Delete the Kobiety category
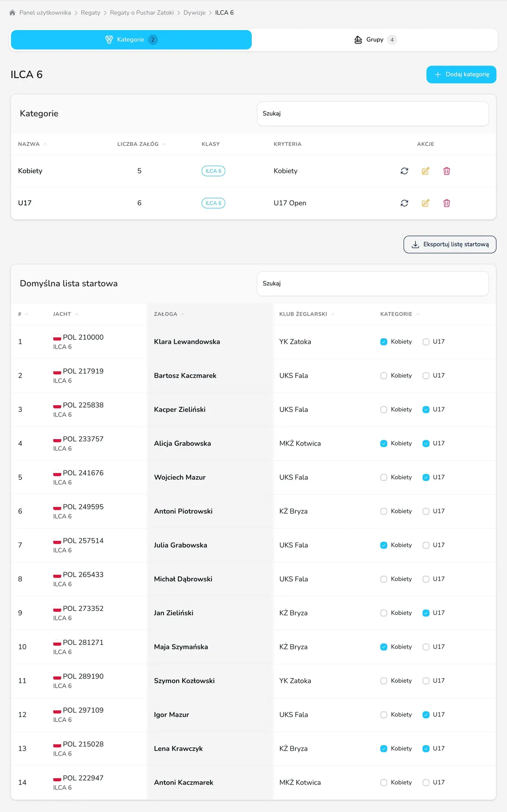 click(447, 171)
